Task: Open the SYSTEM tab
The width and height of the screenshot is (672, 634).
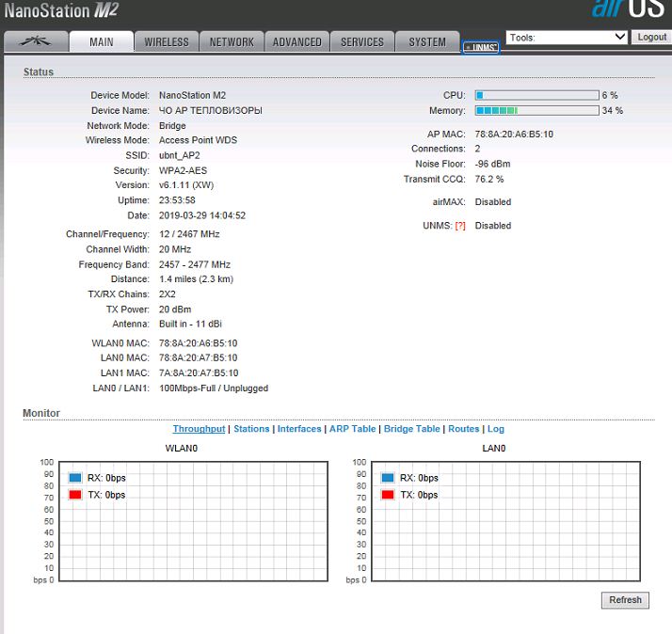Action: [x=427, y=41]
